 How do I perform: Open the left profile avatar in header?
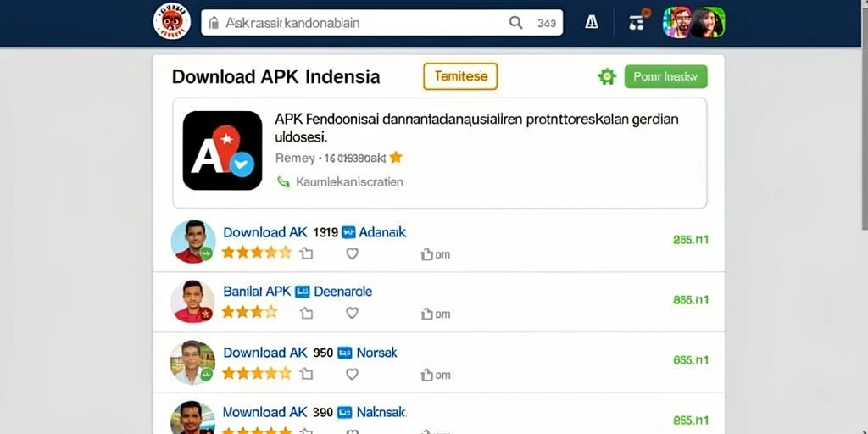coord(677,22)
